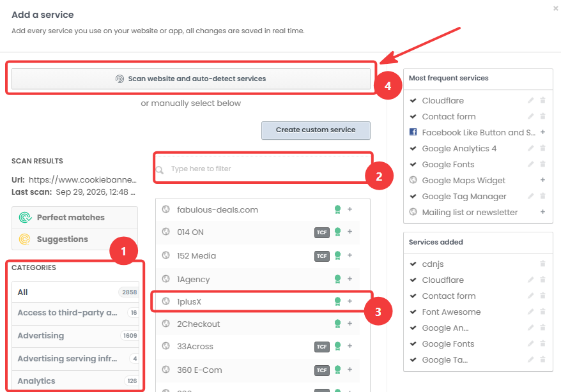
Task: Add 33Across with its plus icon
Action: (350, 346)
